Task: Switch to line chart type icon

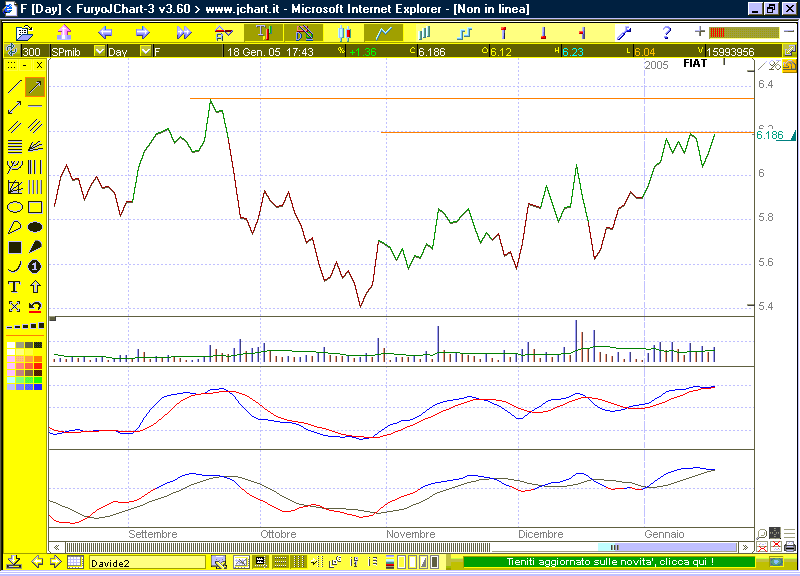Action: point(383,33)
